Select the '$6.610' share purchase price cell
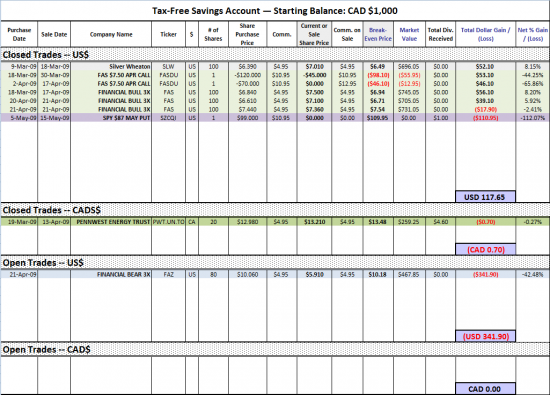The height and width of the screenshot is (395, 550). pos(247,101)
